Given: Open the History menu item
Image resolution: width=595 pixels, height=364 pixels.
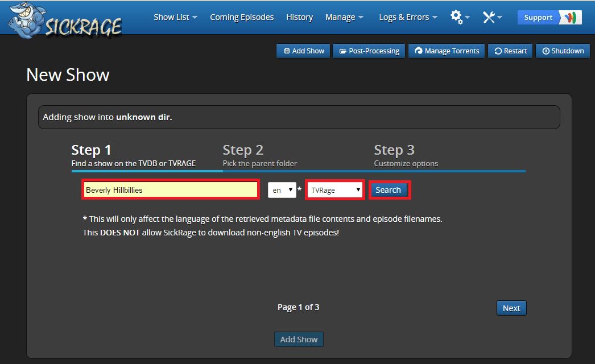Looking at the screenshot, I should pos(300,17).
